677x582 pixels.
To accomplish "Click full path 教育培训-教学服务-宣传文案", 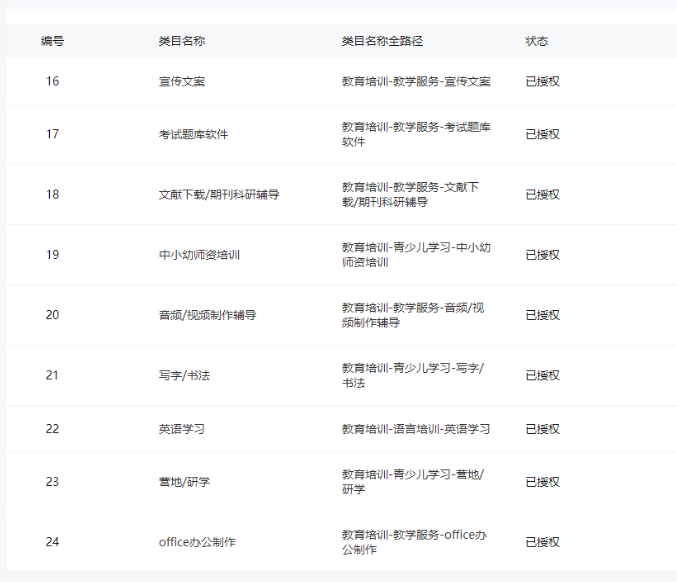I will click(x=416, y=81).
